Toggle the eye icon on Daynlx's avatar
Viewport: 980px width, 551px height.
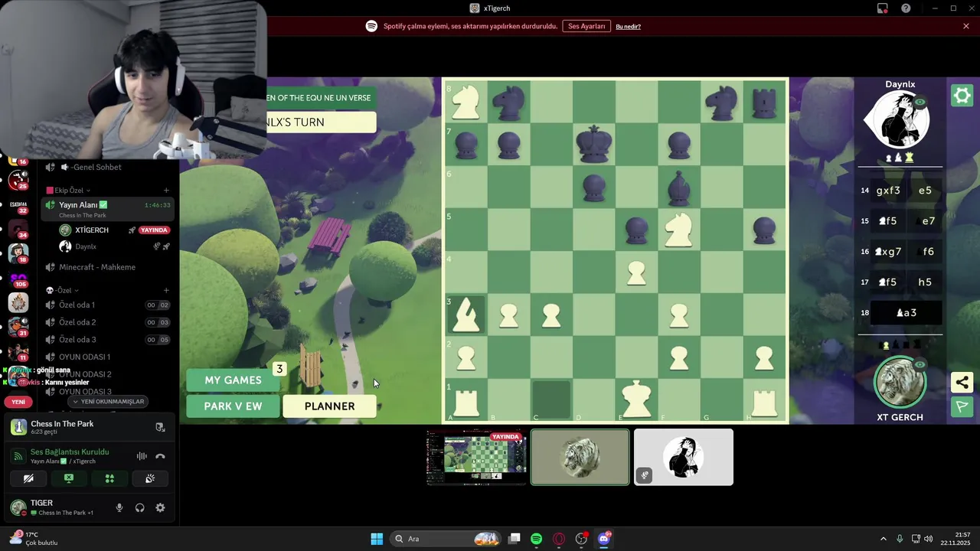920,102
